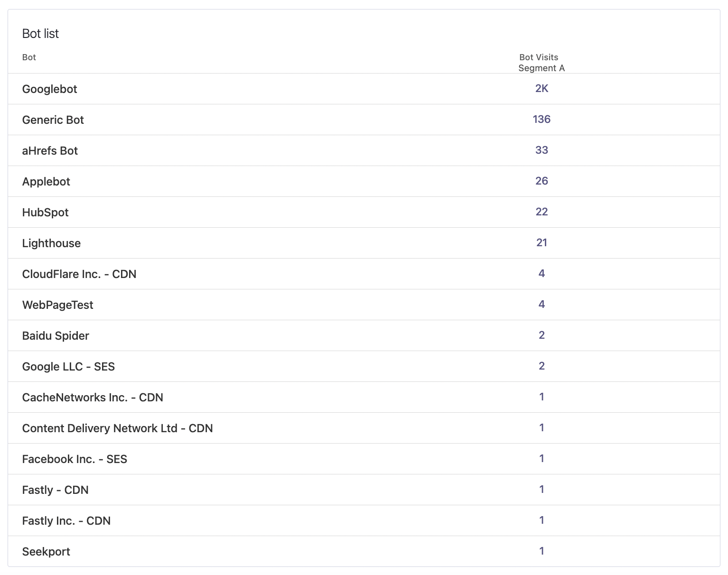Sort by Bot Visits Segment A header

(541, 63)
